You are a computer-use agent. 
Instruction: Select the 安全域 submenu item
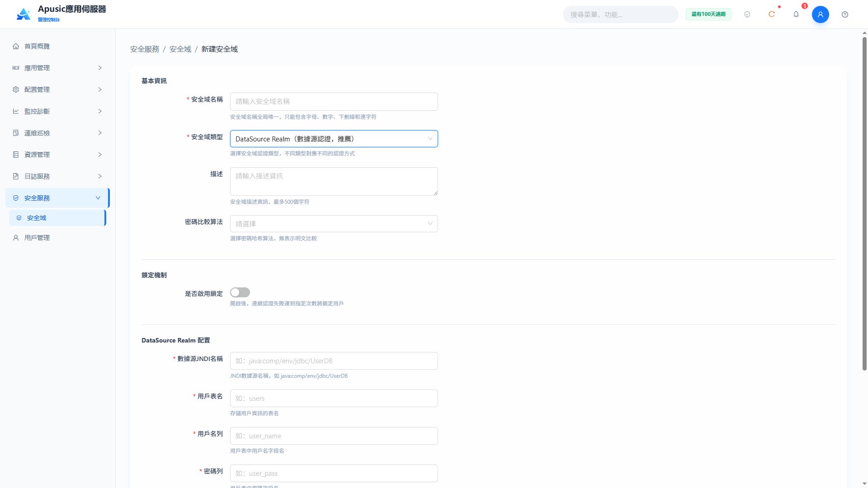pyautogui.click(x=57, y=218)
